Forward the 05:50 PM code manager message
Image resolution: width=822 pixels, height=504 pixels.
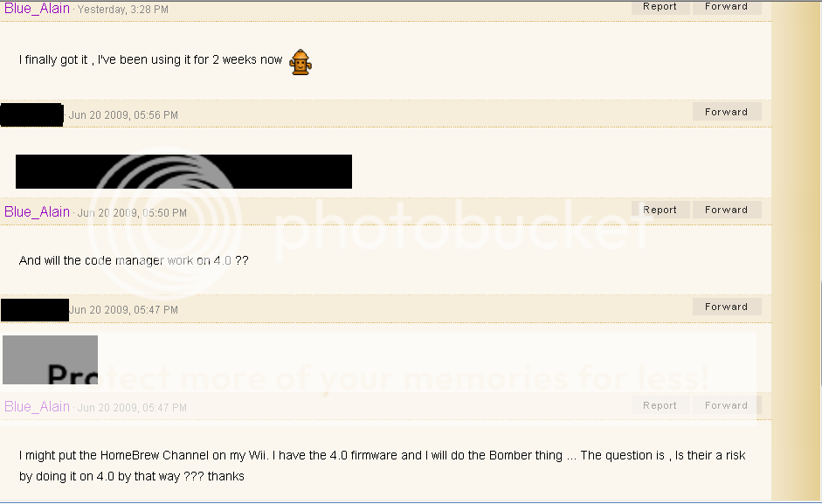[x=727, y=210]
